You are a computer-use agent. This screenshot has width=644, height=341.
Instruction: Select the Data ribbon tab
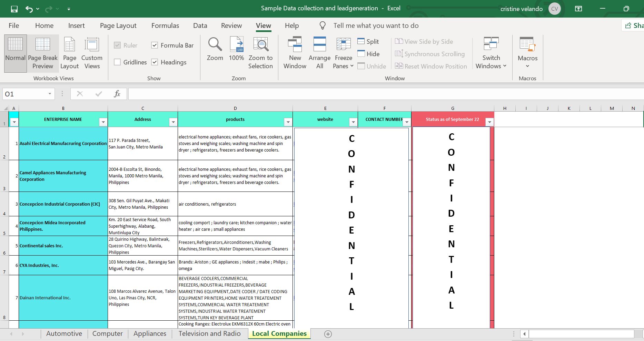[200, 25]
